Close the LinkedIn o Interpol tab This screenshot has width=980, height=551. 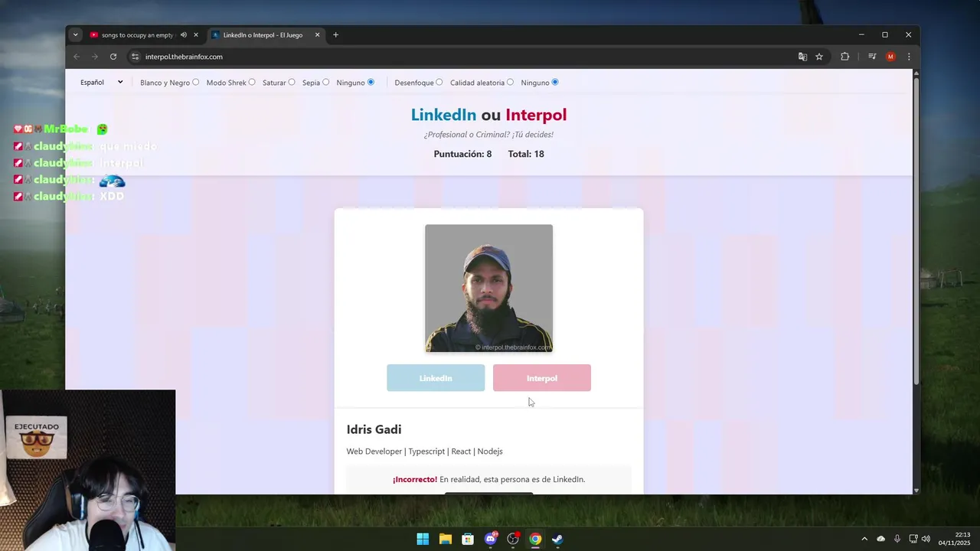(x=318, y=34)
